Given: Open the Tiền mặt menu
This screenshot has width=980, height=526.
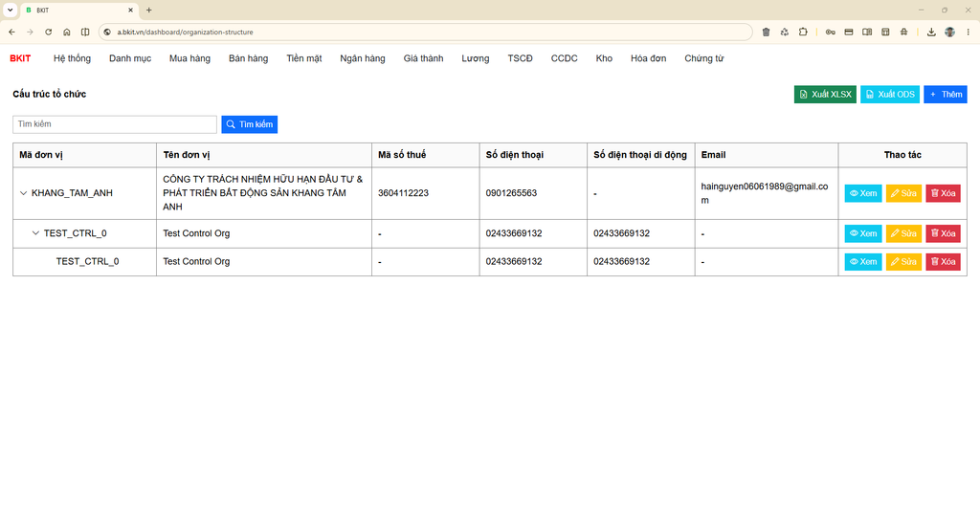Looking at the screenshot, I should [304, 58].
